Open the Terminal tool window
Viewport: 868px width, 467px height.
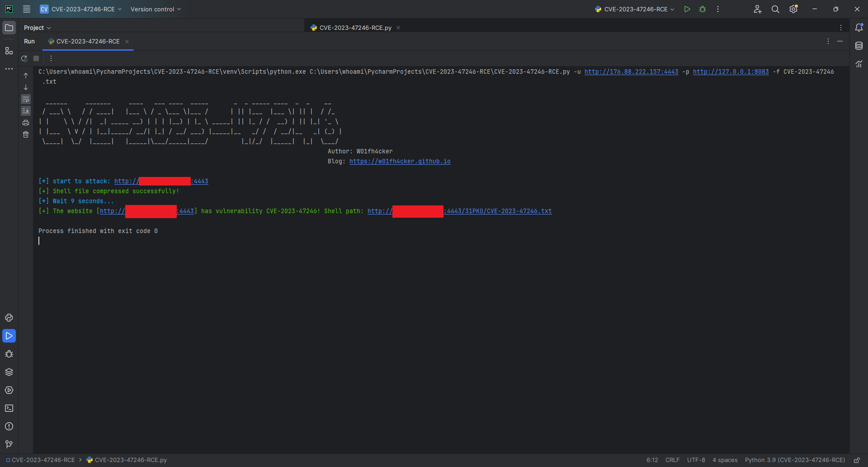pyautogui.click(x=9, y=408)
